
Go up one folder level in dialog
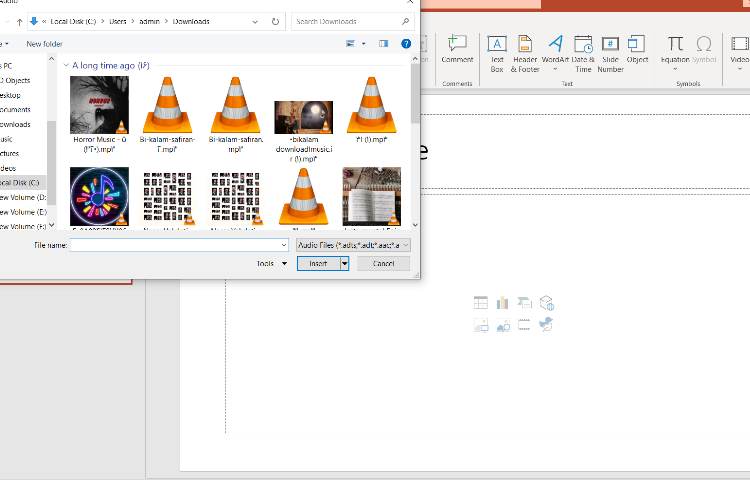(20, 22)
